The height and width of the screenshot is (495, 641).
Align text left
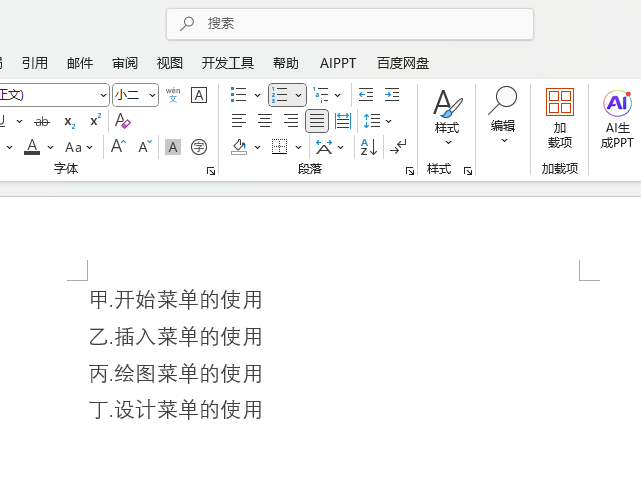pos(239,121)
